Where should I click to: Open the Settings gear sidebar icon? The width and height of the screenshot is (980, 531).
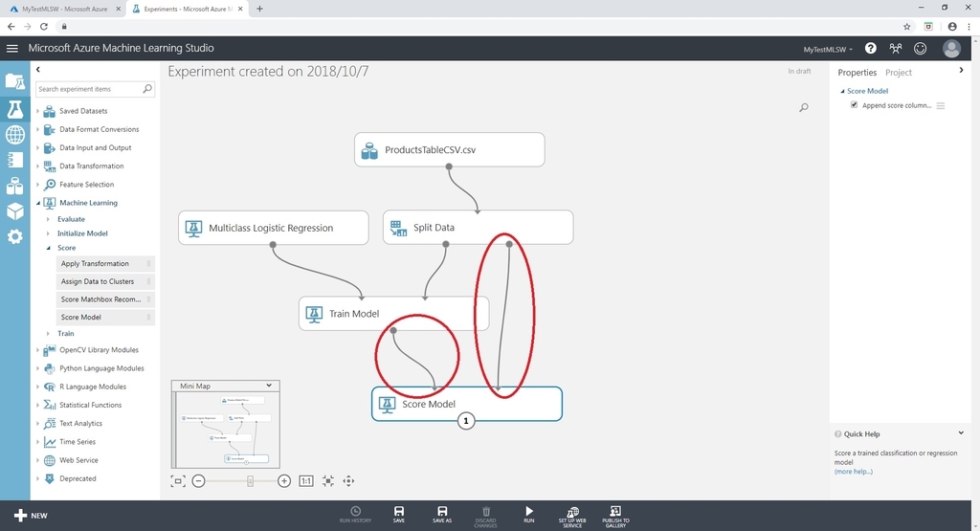point(15,236)
